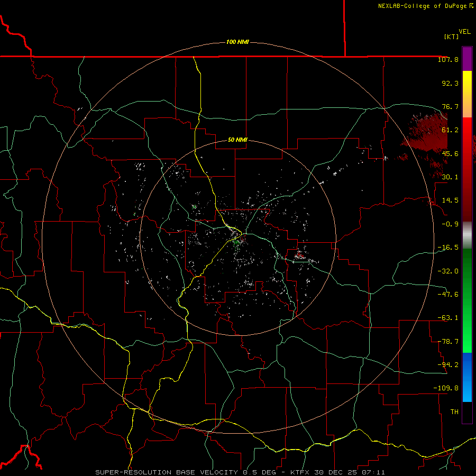Pick the green segment of the velocity scale
Screen dimensions: 476x476
coord(467,300)
